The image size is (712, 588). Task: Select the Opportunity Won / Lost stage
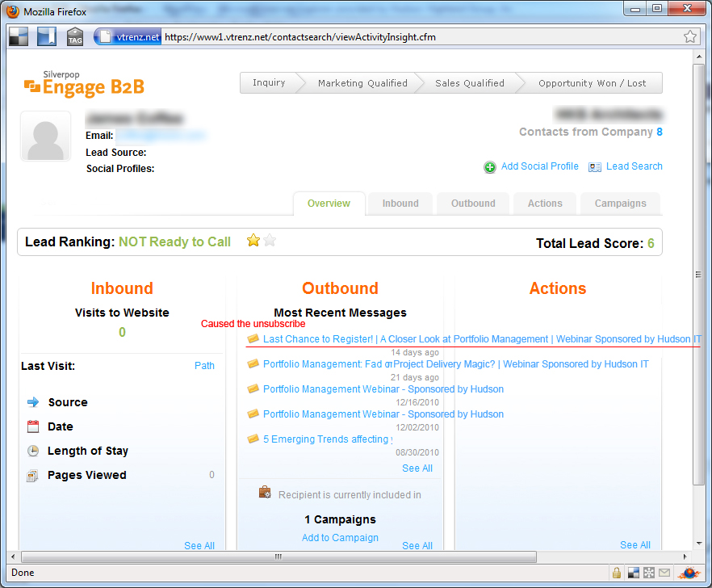592,83
